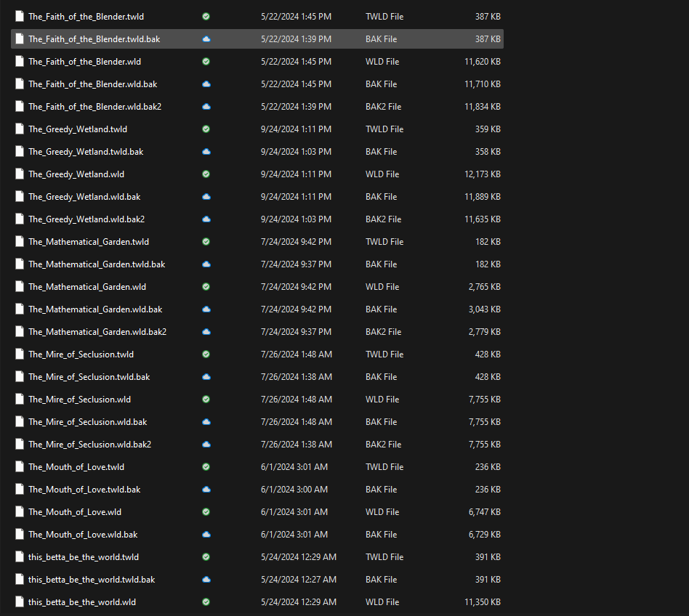The height and width of the screenshot is (616, 689).
Task: Select The_Mathematical_Garden.wld.bak2 filename
Action: 97,332
